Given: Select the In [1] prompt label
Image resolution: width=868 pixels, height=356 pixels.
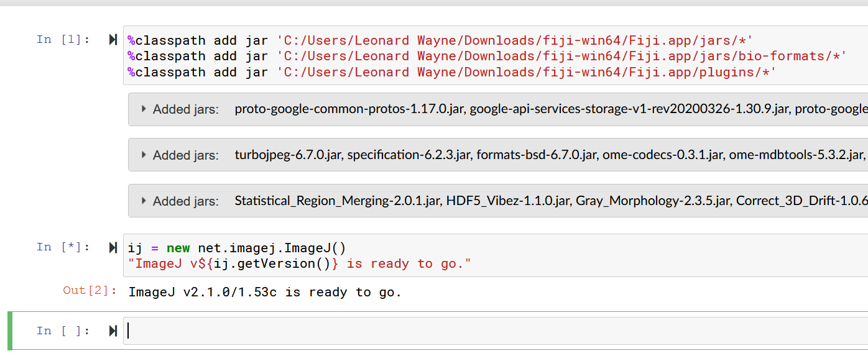Looking at the screenshot, I should point(63,40).
